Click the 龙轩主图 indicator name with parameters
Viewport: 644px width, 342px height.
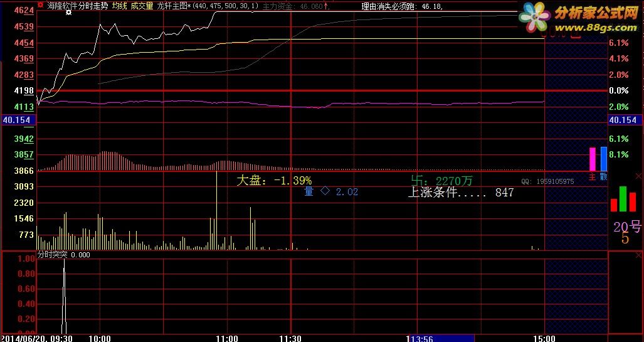[208, 6]
